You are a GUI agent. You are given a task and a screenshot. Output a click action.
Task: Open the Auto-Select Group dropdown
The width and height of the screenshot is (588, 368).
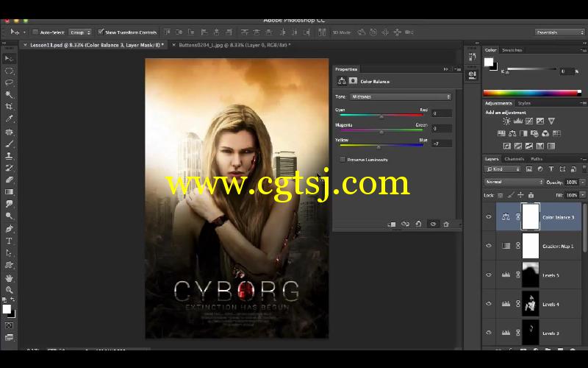coord(80,32)
